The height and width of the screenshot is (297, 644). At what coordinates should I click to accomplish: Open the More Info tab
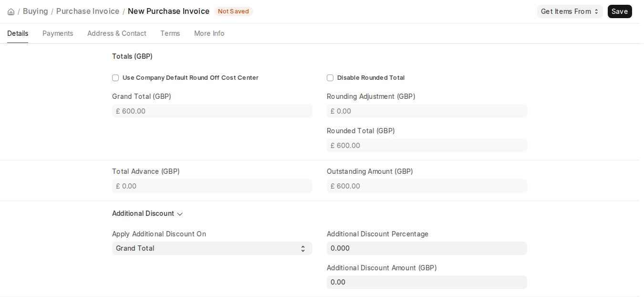tap(209, 33)
